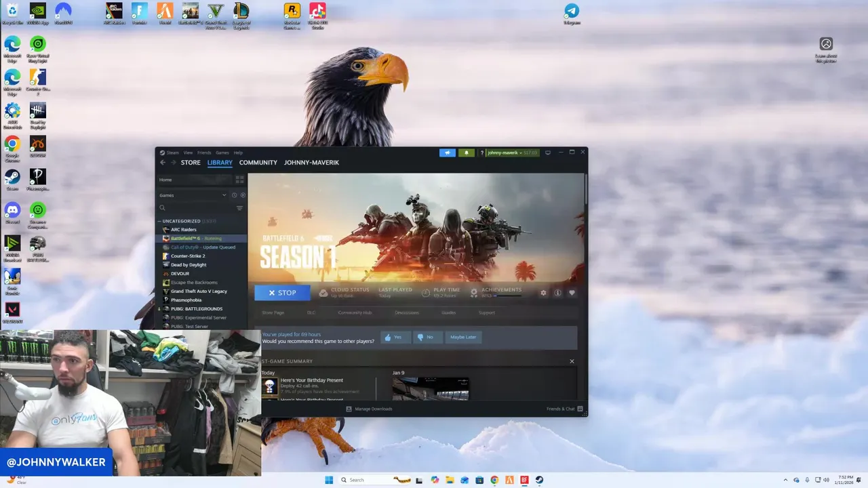Viewport: 868px width, 488px height.
Task: Go forward with the Steam forward arrow
Action: [174, 163]
